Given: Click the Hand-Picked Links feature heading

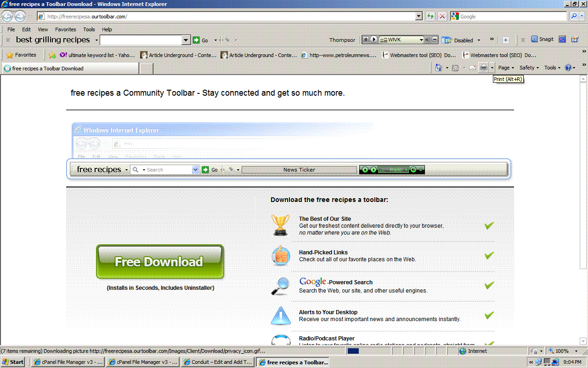Looking at the screenshot, I should [x=323, y=253].
